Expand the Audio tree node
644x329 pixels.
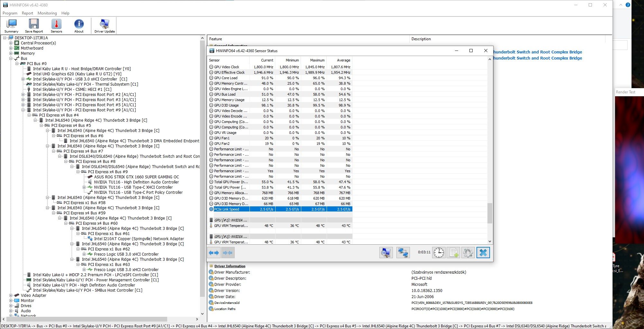click(11, 311)
